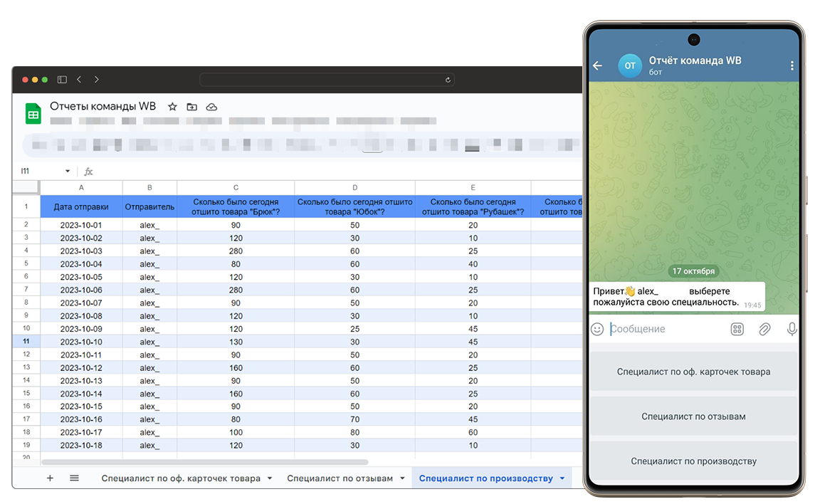Go back with browser back arrow
Image resolution: width=820 pixels, height=504 pixels.
point(79,80)
